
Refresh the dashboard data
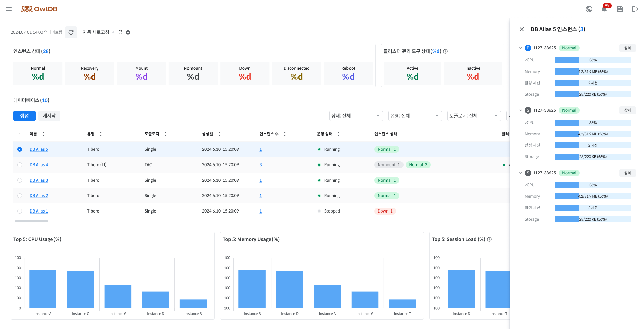point(71,32)
